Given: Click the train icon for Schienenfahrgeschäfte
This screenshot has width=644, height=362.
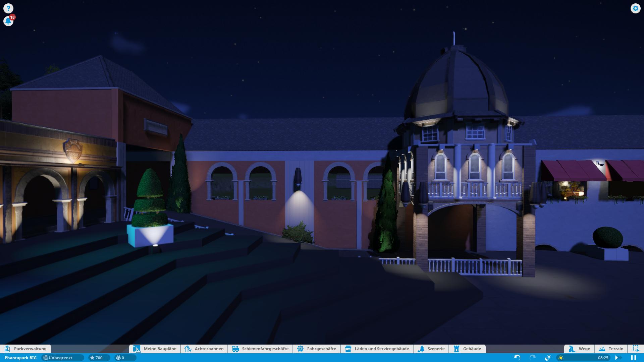Looking at the screenshot, I should (x=235, y=349).
